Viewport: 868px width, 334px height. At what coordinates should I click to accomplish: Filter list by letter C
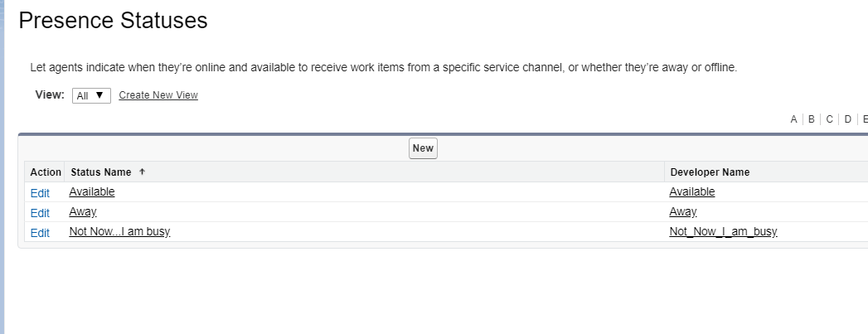pos(829,119)
